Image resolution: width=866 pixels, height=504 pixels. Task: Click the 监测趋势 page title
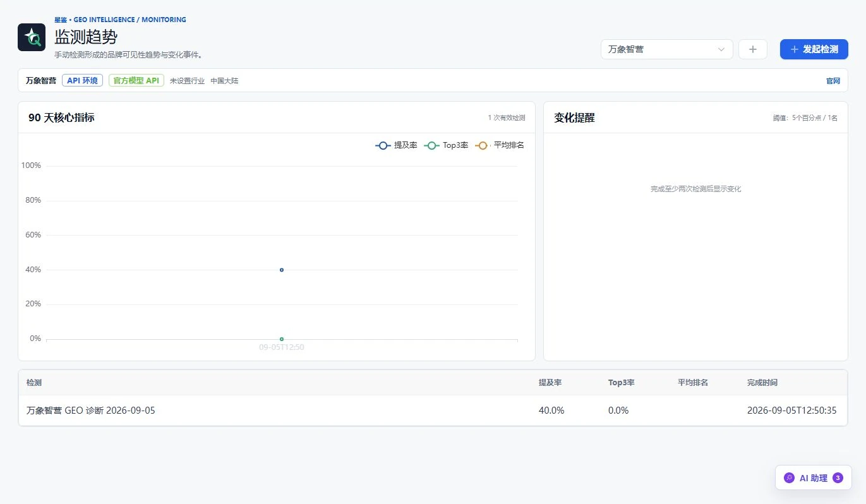86,37
